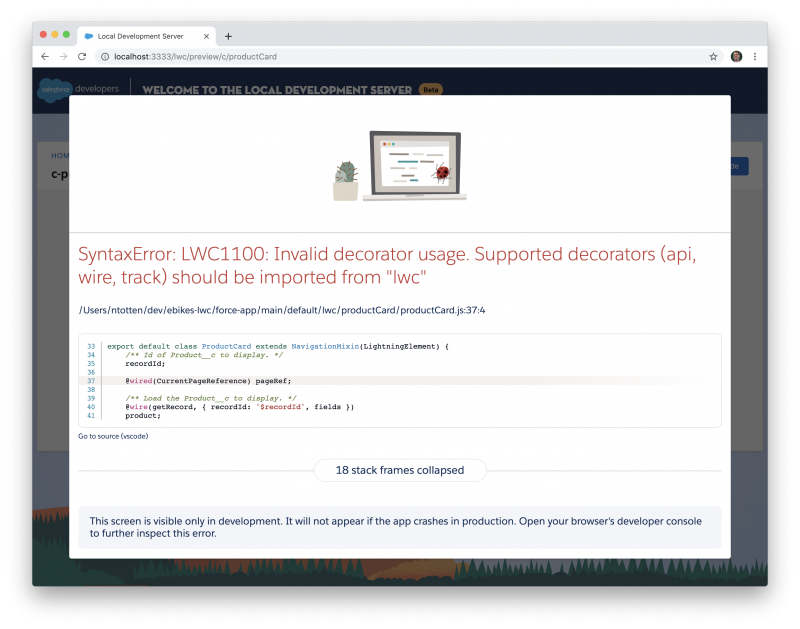This screenshot has height=629, width=800.
Task: Open the Chrome three-dot menu
Action: tap(755, 57)
